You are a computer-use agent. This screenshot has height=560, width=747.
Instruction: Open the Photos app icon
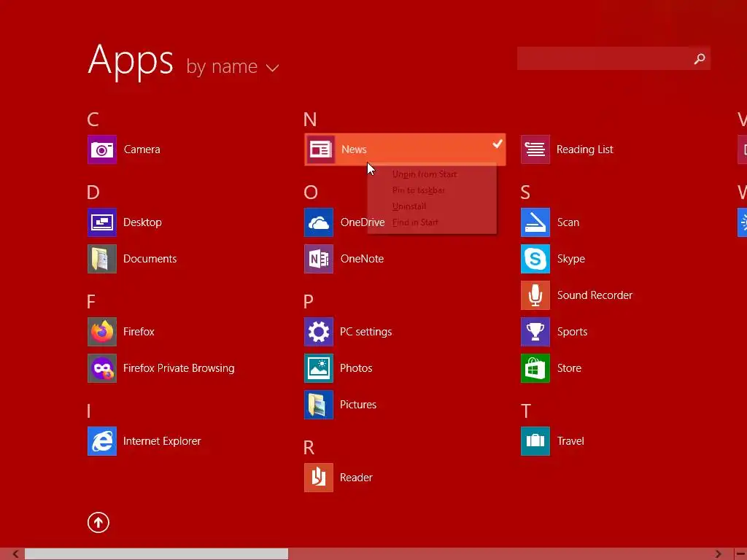coord(319,368)
